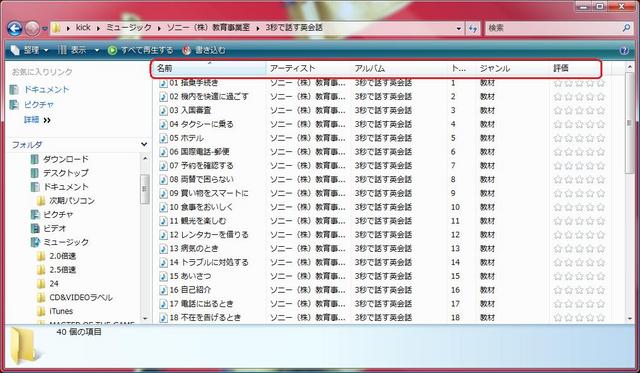
Task: Click the Forward navigation arrow
Action: [32, 29]
